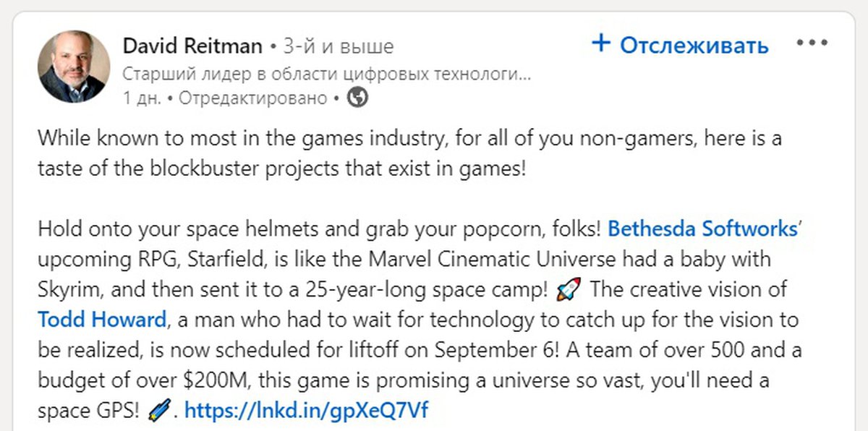Click the 1 дн. post timestamp
Screen dimensions: 868x431
pyautogui.click(x=141, y=98)
